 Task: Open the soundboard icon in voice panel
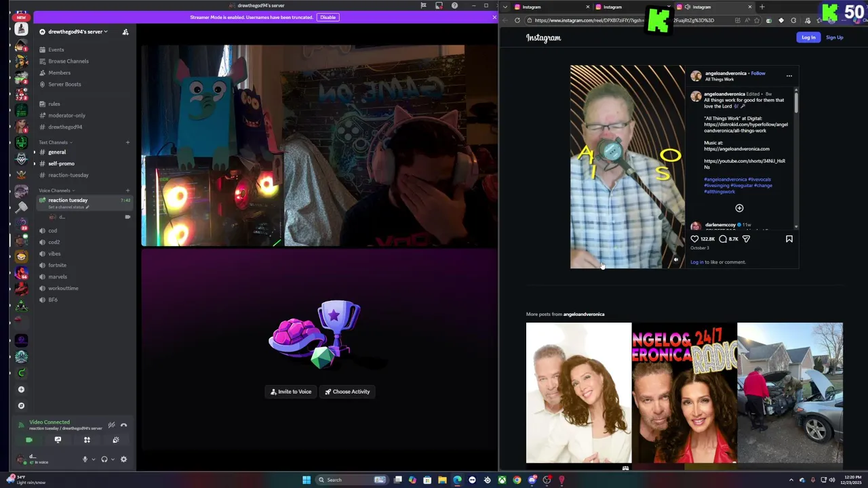click(x=116, y=440)
